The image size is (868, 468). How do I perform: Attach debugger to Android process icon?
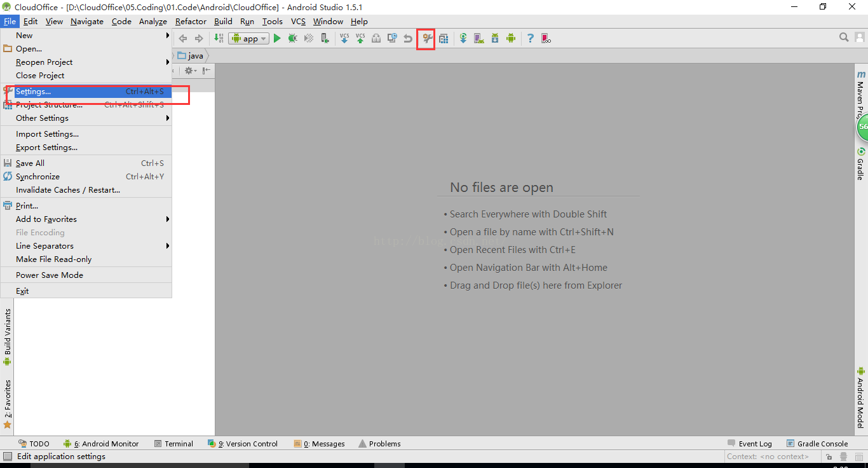coord(325,38)
